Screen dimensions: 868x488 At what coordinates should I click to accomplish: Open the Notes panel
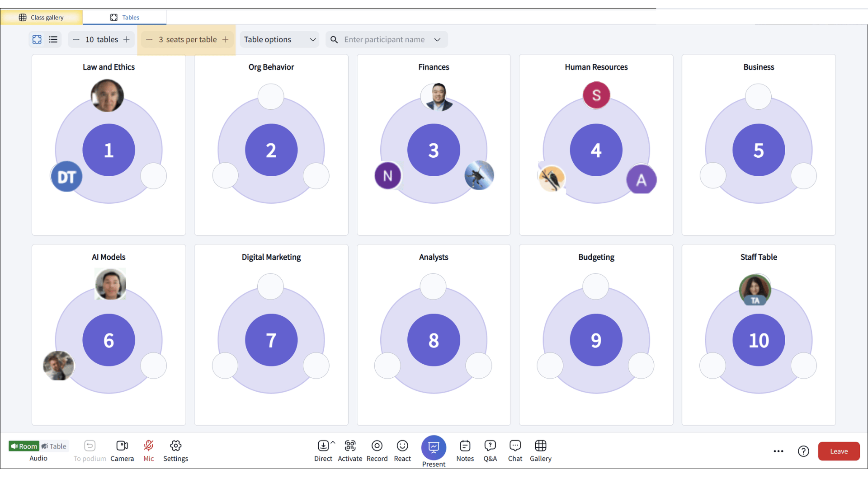point(465,451)
